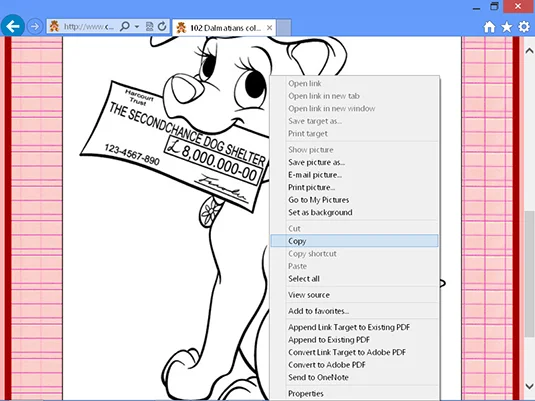Screen dimensions: 535x401
Task: Click the Compatibility View icon
Action: pyautogui.click(x=149, y=26)
